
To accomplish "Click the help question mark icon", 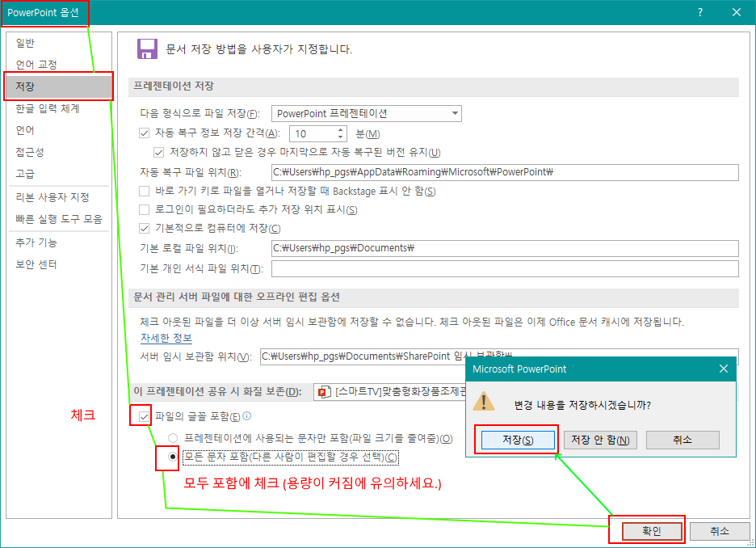I will pos(700,13).
